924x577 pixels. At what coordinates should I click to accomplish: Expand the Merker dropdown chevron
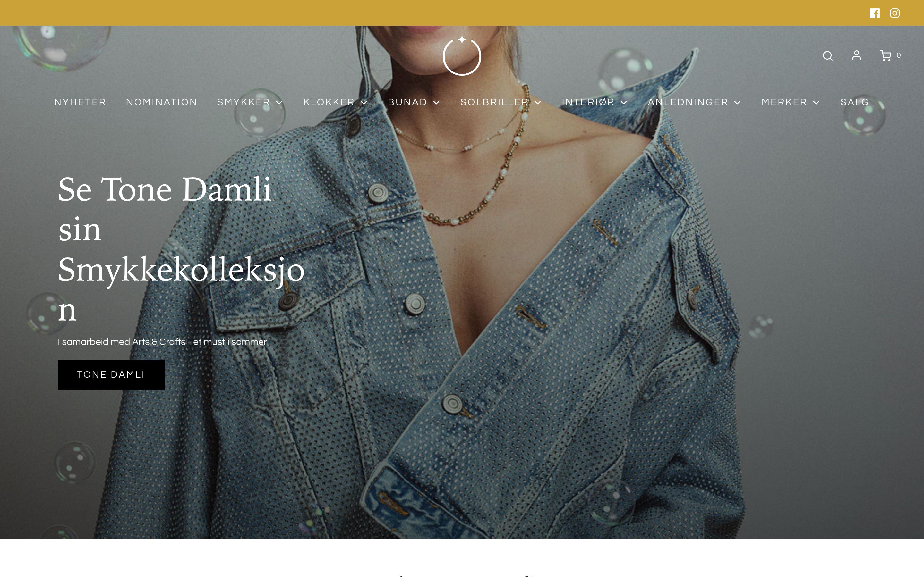click(816, 102)
